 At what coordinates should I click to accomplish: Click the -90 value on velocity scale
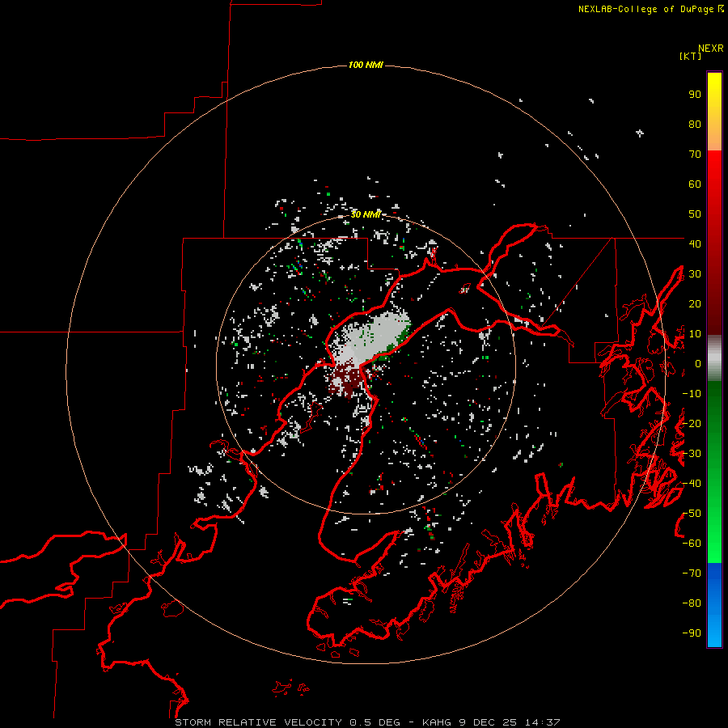(692, 633)
